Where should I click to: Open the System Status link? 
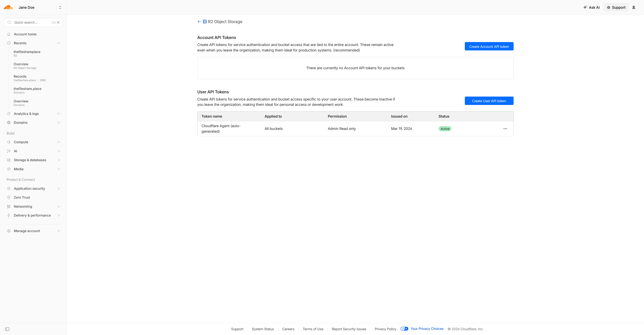tap(263, 329)
